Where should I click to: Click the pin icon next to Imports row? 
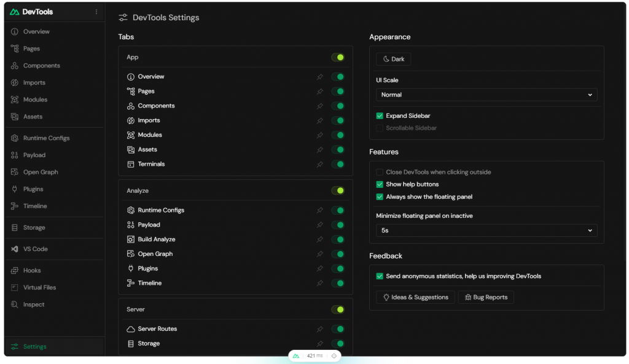click(x=319, y=120)
